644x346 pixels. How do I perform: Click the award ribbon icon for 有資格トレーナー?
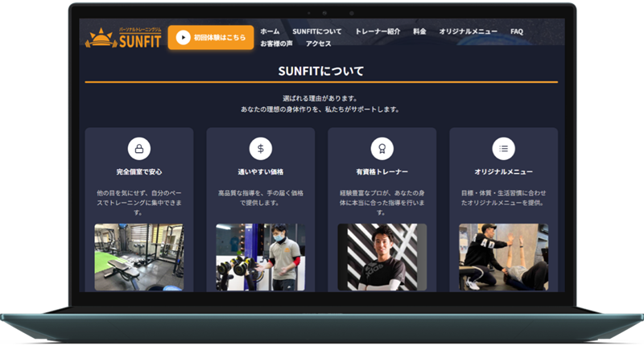[382, 149]
